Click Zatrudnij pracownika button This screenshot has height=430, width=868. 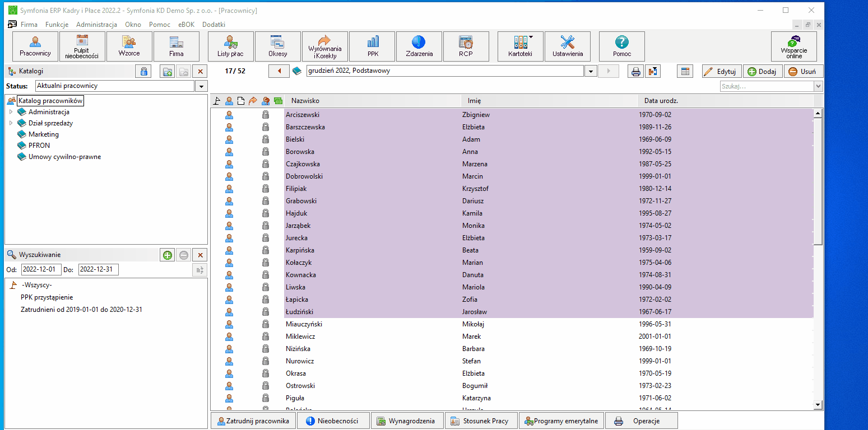coord(253,421)
